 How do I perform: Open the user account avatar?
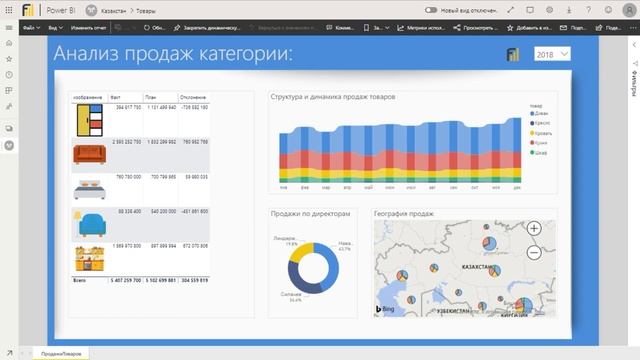coord(629,10)
